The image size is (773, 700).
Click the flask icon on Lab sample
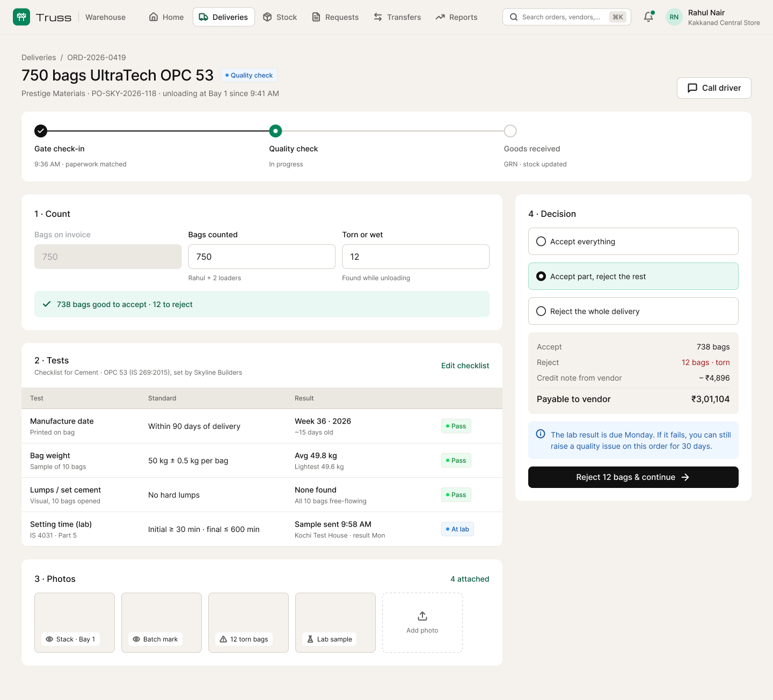(310, 639)
